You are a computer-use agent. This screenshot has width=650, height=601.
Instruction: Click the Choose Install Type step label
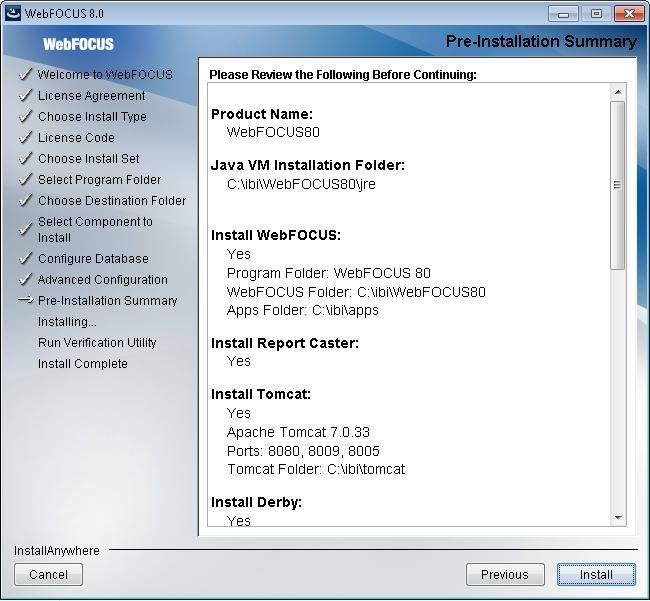(x=92, y=116)
